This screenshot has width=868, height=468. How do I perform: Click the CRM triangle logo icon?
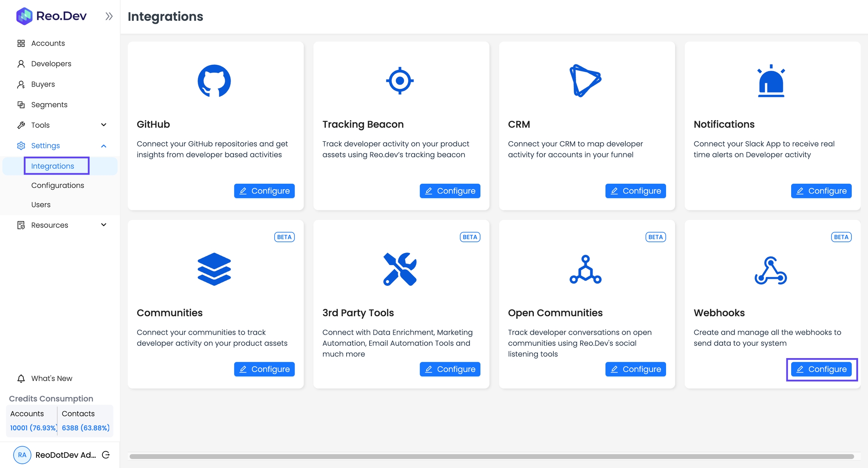(x=585, y=81)
